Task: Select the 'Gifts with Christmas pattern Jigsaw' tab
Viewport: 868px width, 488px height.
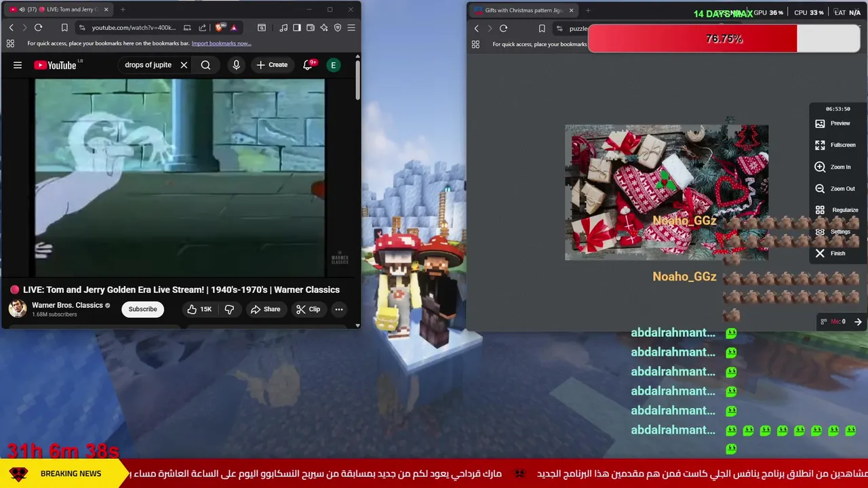Action: tap(524, 10)
